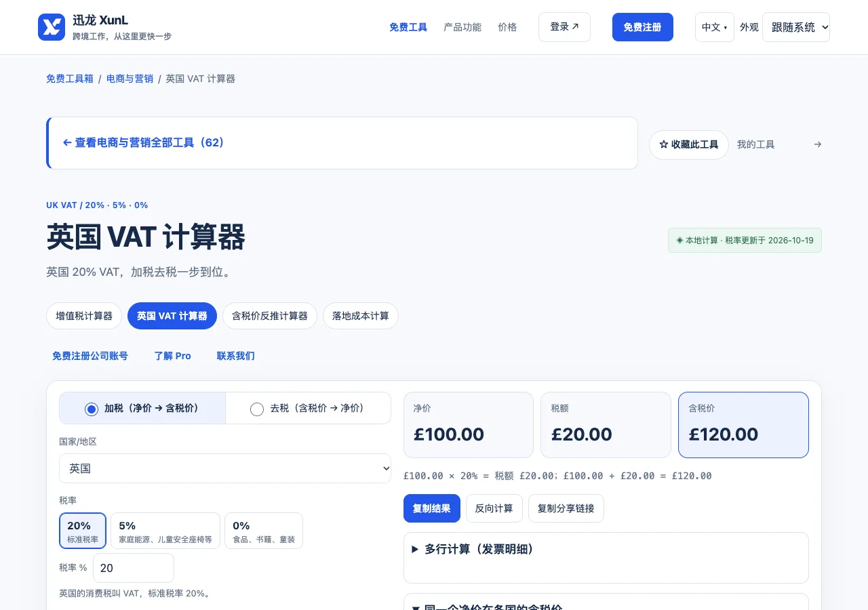The height and width of the screenshot is (610, 868).
Task: Open the 中文 language dropdown
Action: click(x=714, y=27)
